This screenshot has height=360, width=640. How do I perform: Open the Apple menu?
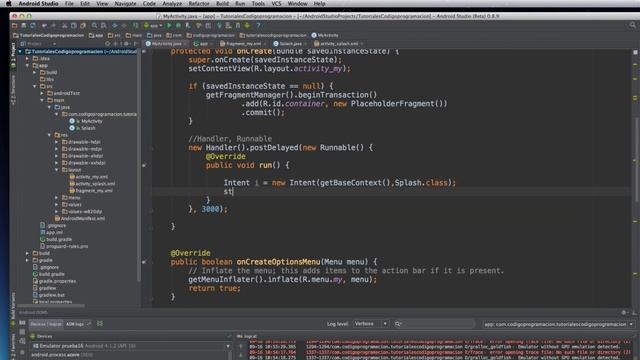tap(8, 4)
